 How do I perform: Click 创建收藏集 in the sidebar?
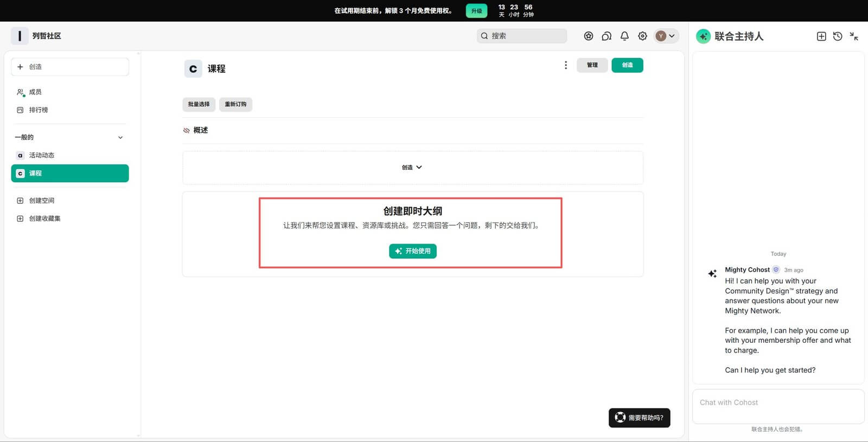click(x=70, y=219)
